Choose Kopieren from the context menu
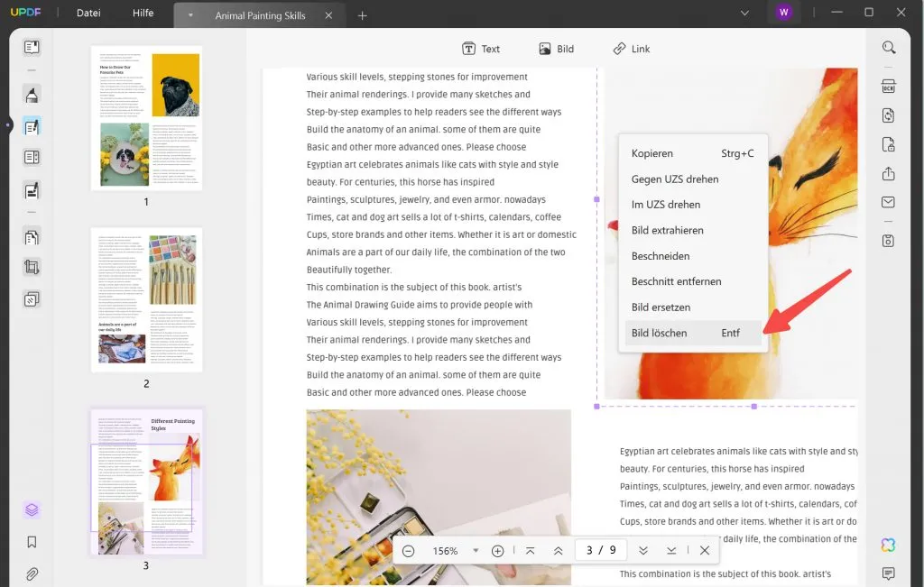This screenshot has width=924, height=587. click(692, 153)
